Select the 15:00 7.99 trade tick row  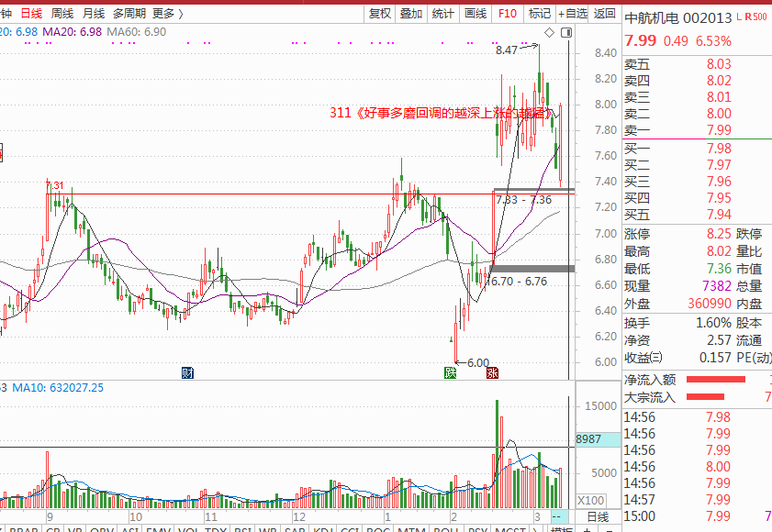click(x=697, y=516)
